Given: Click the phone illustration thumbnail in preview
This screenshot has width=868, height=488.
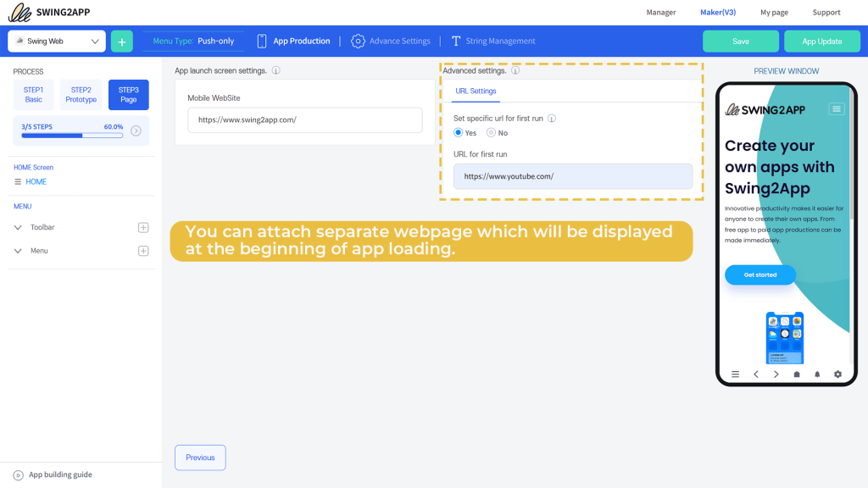Looking at the screenshot, I should 784,337.
